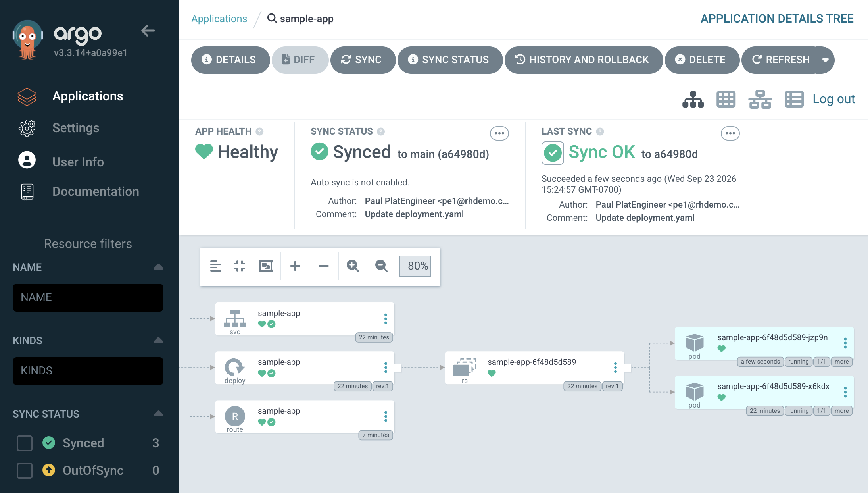Collapse the KINDS filter section
Screen dimensions: 868x493
158,340
